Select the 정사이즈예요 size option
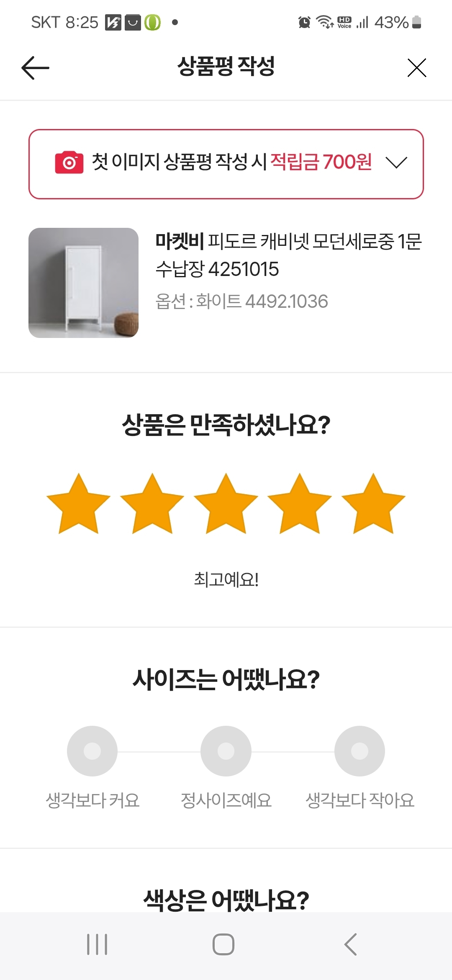The height and width of the screenshot is (980, 452). (x=226, y=751)
